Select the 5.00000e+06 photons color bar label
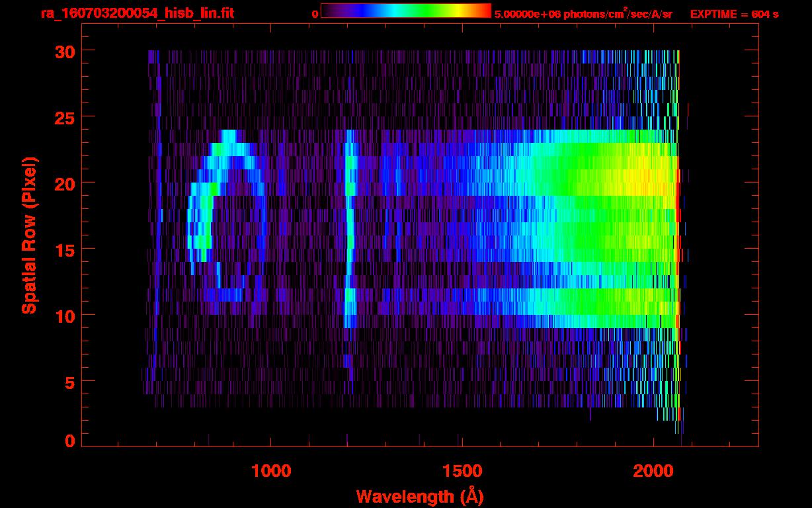812x508 pixels. pyautogui.click(x=583, y=14)
